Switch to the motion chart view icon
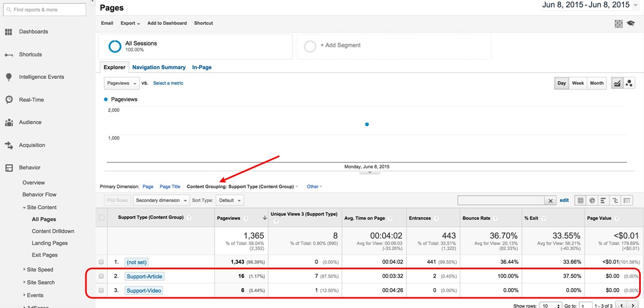The width and height of the screenshot is (644, 308). click(629, 83)
